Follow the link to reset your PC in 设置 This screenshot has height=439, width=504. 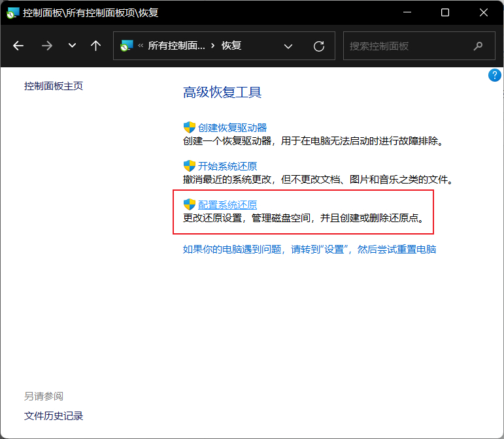coord(309,249)
